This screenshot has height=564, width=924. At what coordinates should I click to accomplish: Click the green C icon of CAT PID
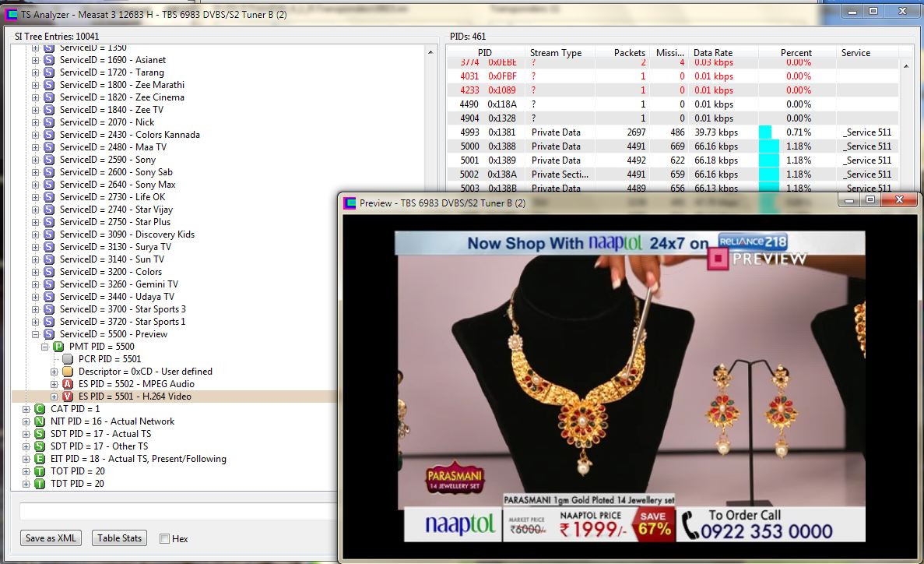pos(40,409)
